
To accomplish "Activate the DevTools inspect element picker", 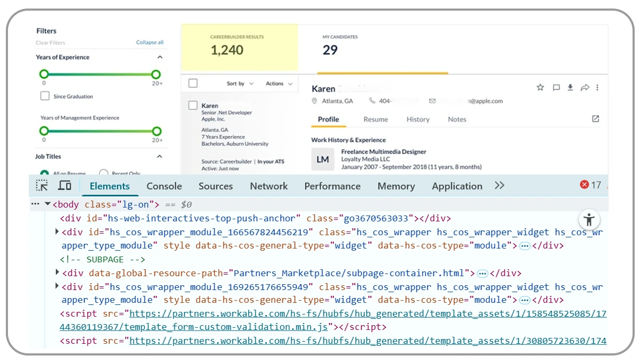I will [42, 186].
